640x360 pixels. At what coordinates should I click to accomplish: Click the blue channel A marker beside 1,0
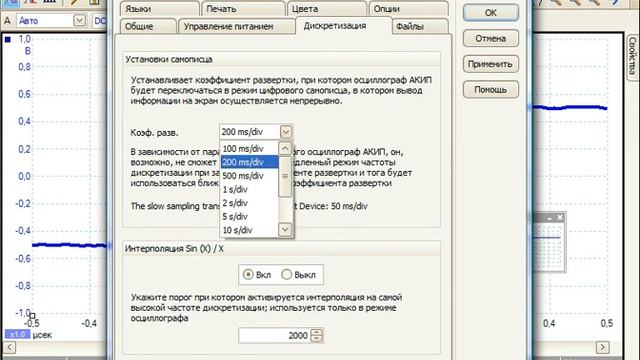pos(8,40)
